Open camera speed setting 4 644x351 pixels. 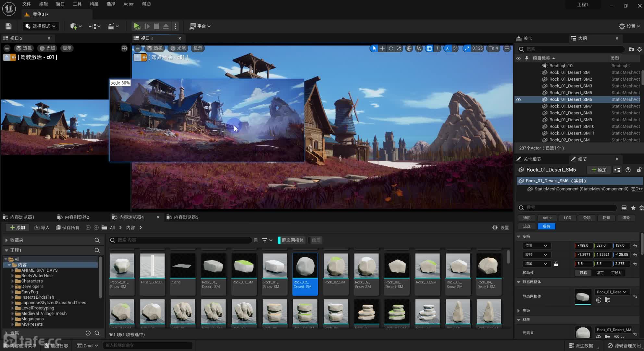(x=493, y=48)
